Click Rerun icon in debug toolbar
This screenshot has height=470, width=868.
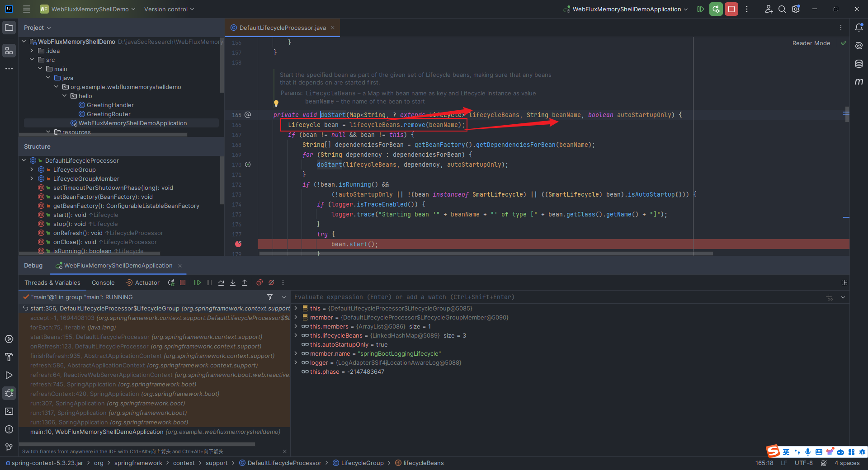[x=171, y=282]
